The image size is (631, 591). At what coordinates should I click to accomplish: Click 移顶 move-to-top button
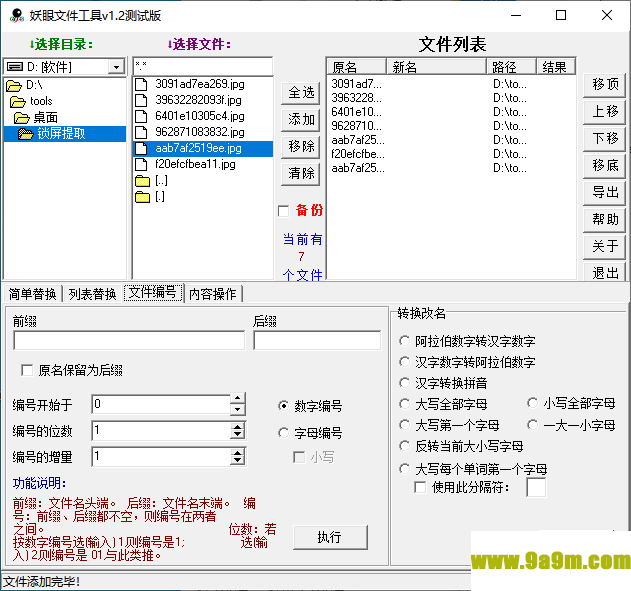click(604, 85)
